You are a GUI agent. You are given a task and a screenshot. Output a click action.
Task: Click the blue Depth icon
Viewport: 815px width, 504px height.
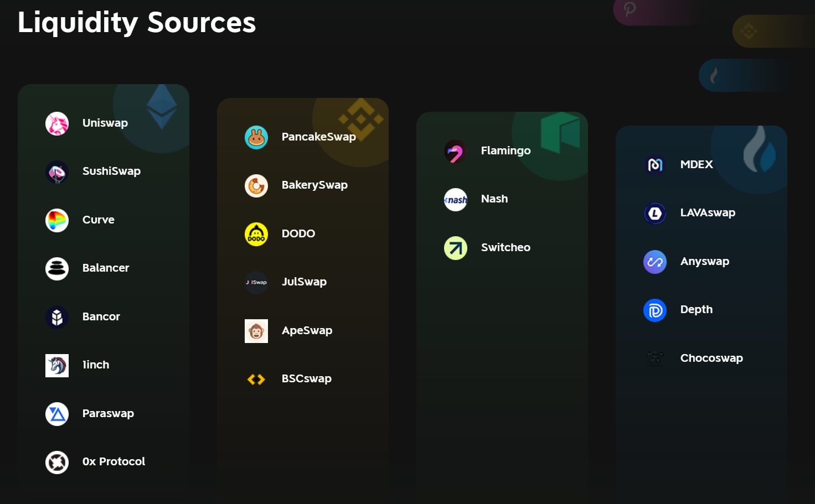point(655,310)
